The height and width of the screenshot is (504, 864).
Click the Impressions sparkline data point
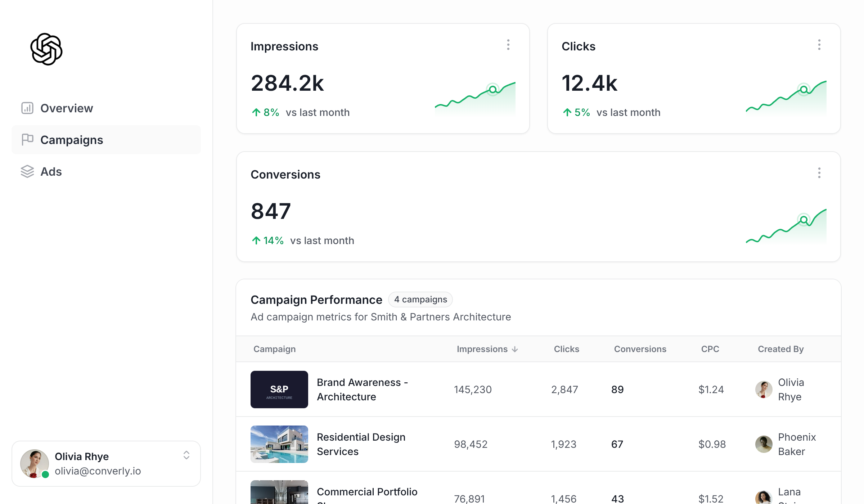click(492, 89)
